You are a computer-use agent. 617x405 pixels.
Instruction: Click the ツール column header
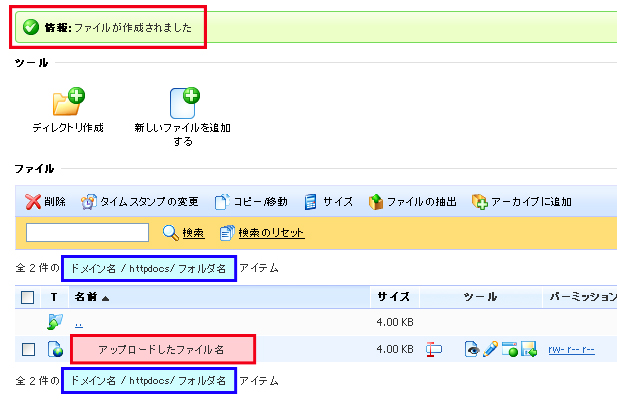[x=480, y=297]
